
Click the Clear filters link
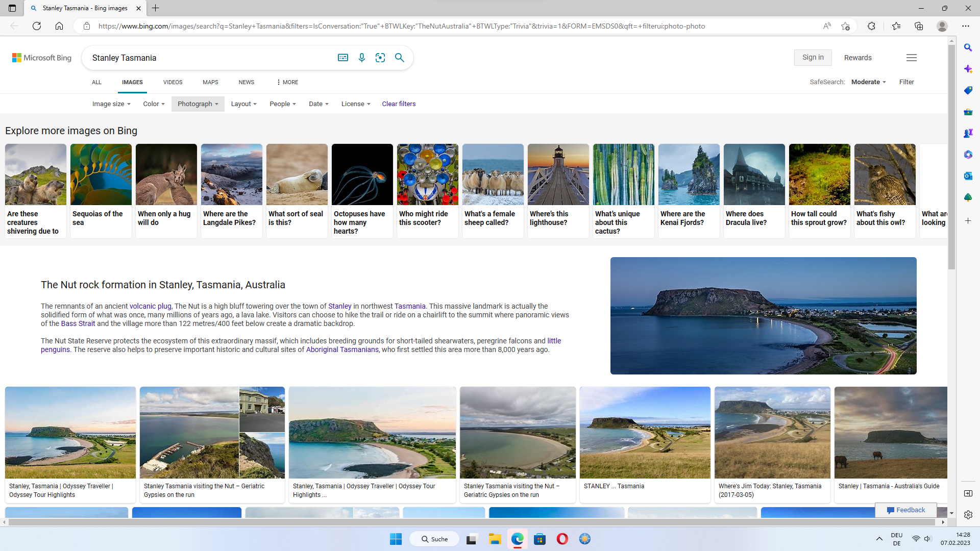(x=399, y=104)
